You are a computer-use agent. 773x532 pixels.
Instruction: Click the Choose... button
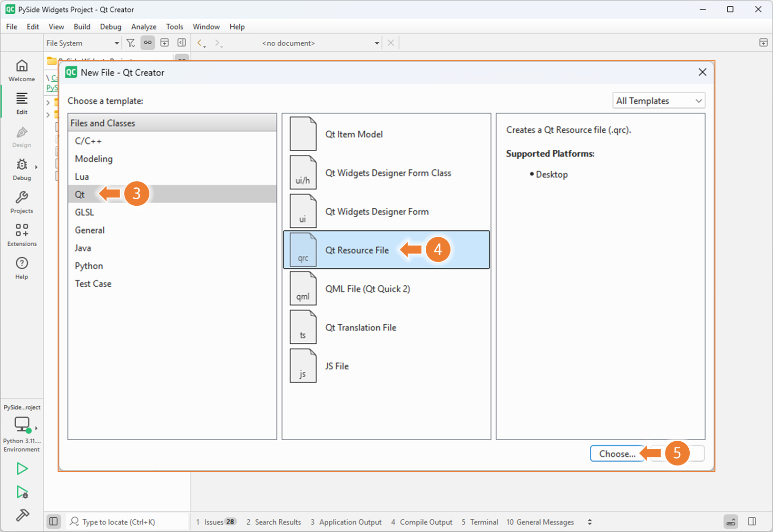click(617, 454)
